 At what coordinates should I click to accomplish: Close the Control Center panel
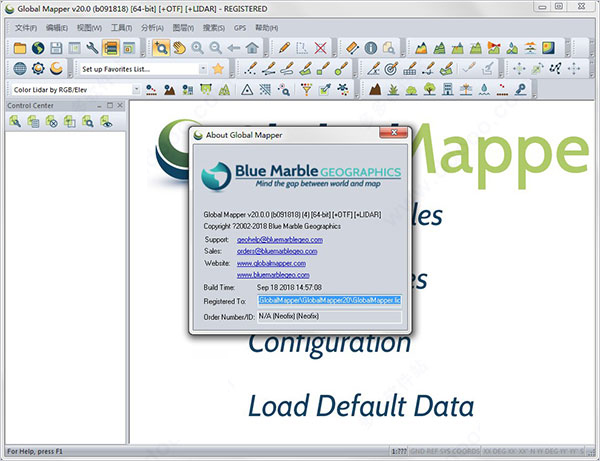[120, 105]
